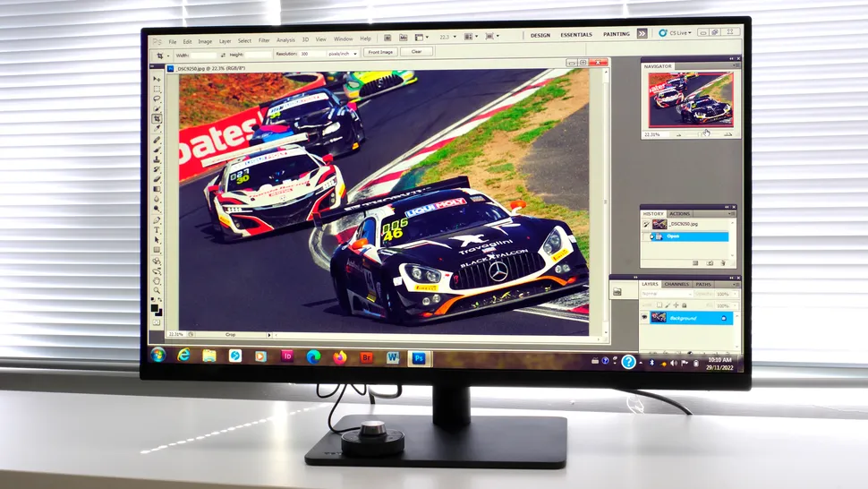Toggle the history brush source for Open state
The width and height of the screenshot is (868, 489).
[x=646, y=237]
